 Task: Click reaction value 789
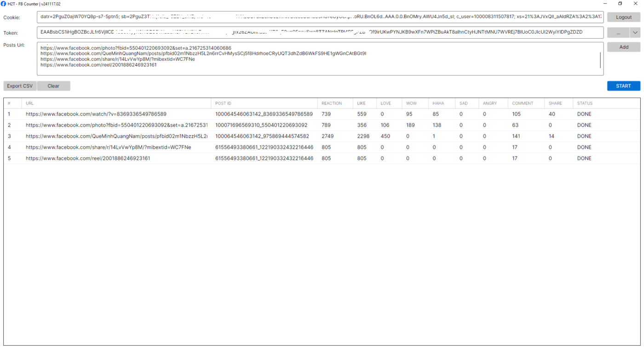[326, 125]
